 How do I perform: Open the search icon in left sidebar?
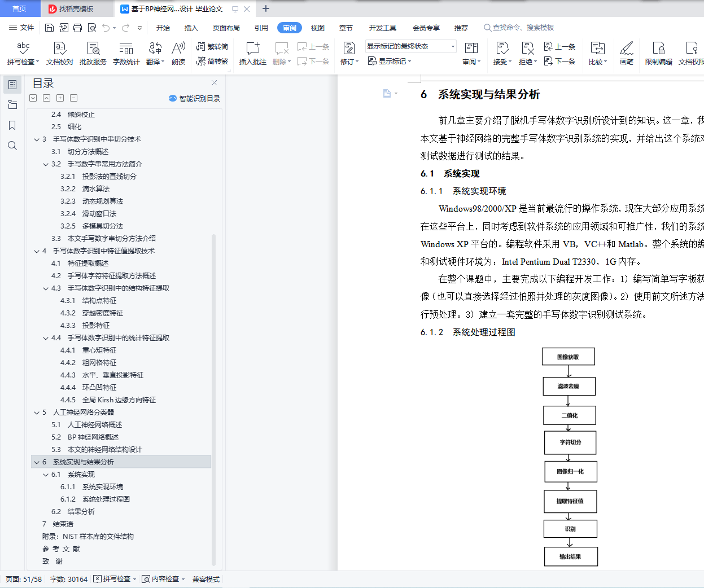[x=12, y=146]
